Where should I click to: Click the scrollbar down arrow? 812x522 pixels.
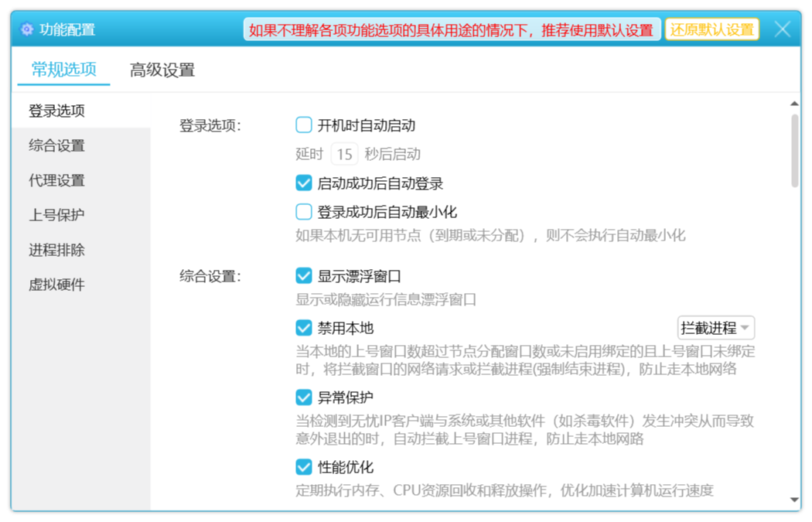794,500
